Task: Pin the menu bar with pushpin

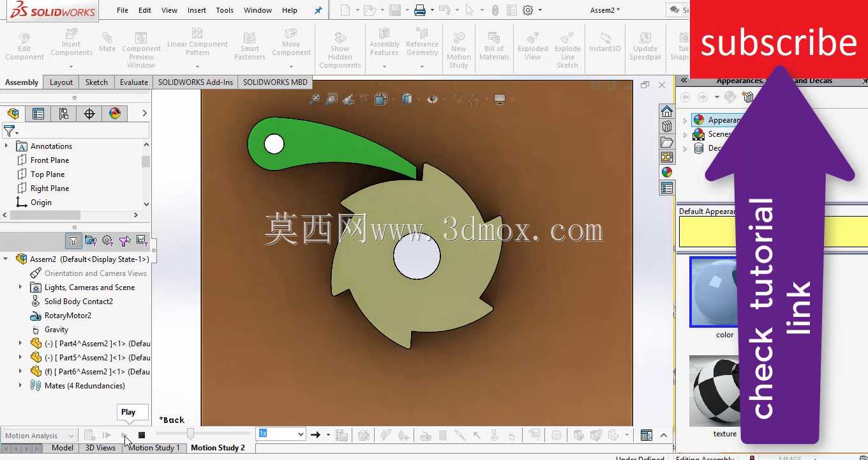Action: tap(318, 10)
